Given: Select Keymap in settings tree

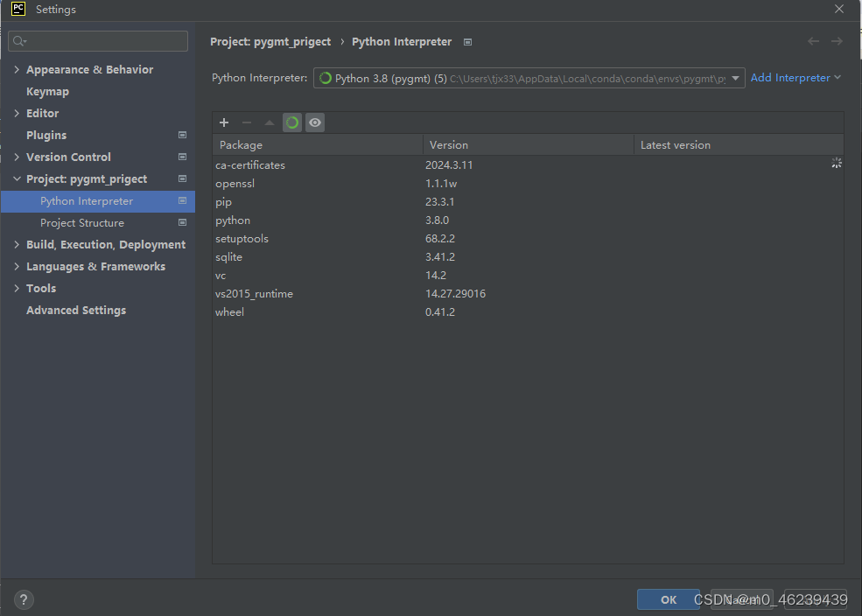Looking at the screenshot, I should 48,91.
